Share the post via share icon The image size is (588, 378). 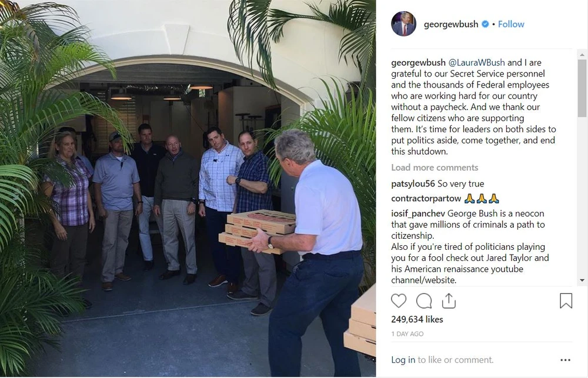tap(449, 301)
